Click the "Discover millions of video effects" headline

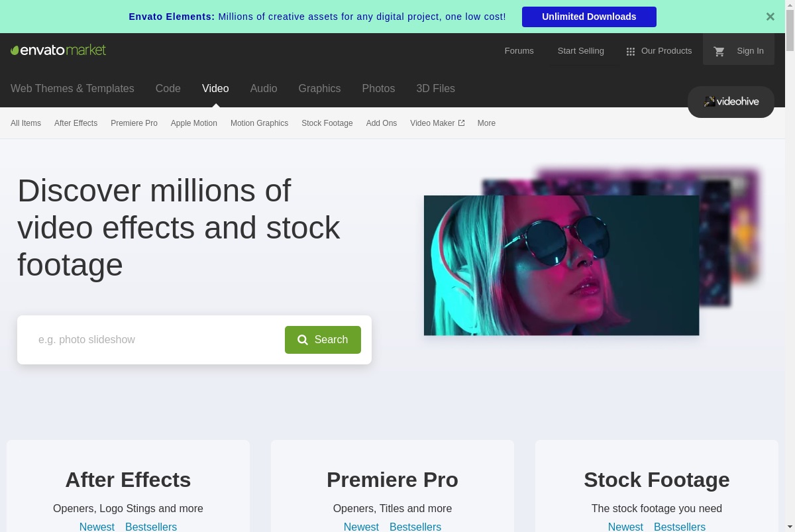coord(179,227)
